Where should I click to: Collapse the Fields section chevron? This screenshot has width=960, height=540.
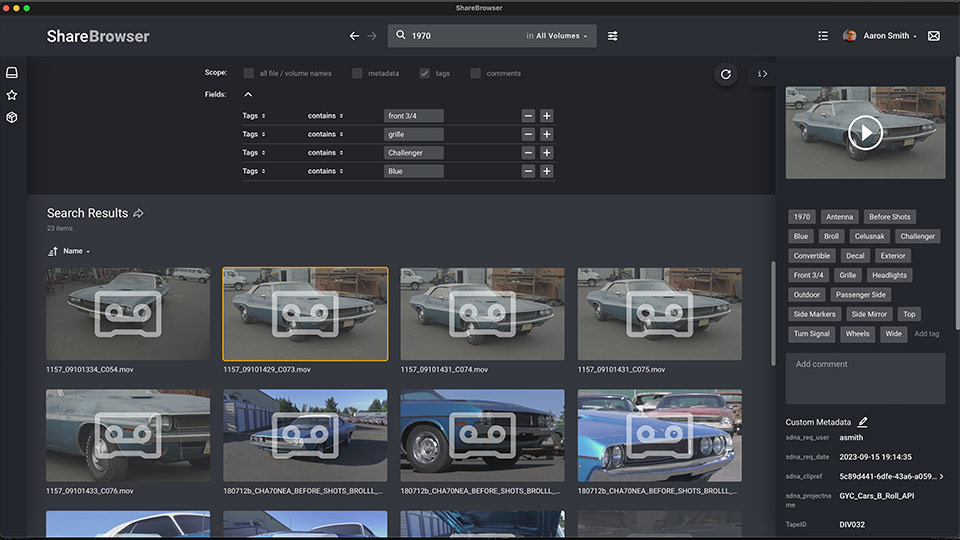[x=248, y=94]
